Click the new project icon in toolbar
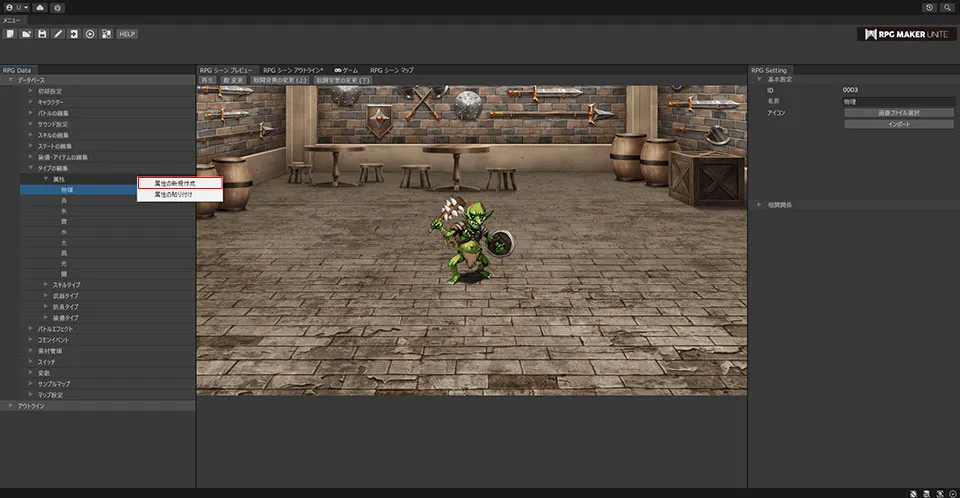 [9, 34]
